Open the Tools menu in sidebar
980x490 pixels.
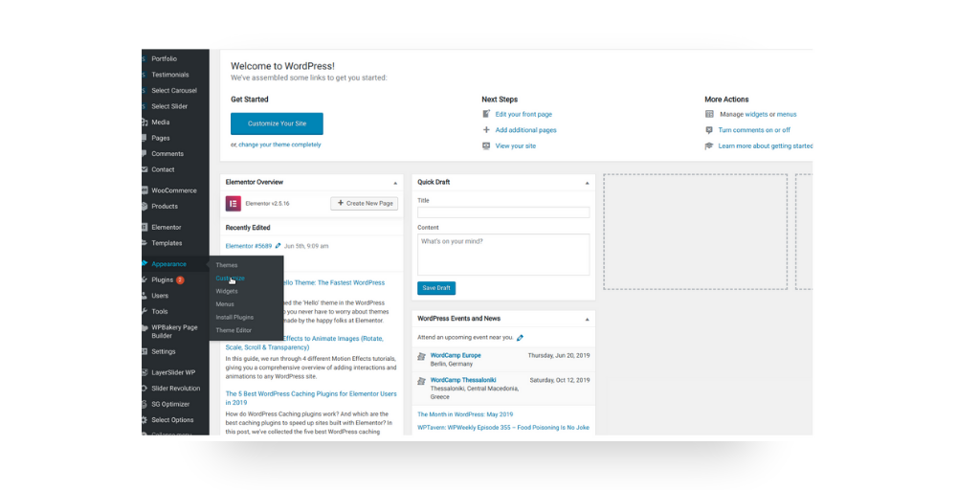(160, 311)
